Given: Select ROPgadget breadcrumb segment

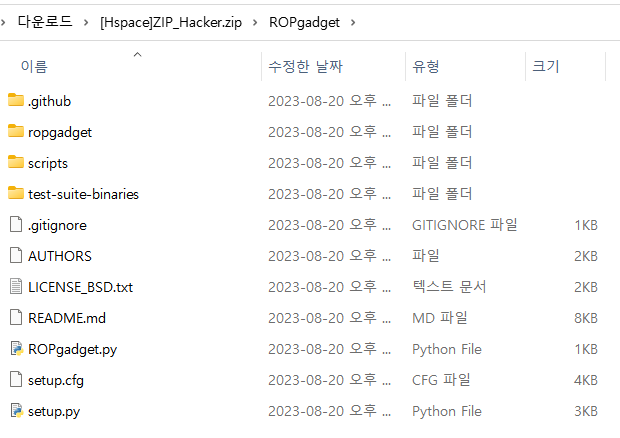Looking at the screenshot, I should [x=304, y=23].
